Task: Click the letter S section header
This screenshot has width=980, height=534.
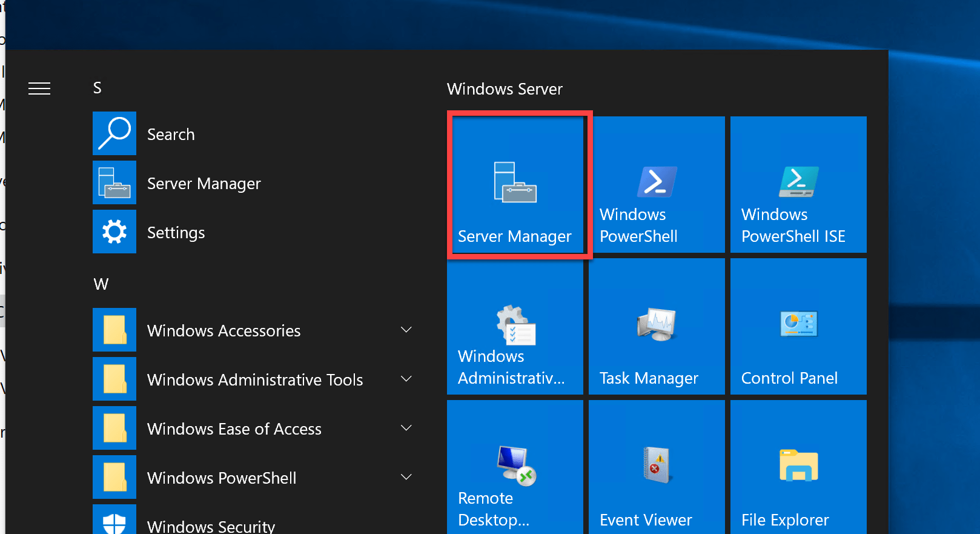Action: click(98, 88)
